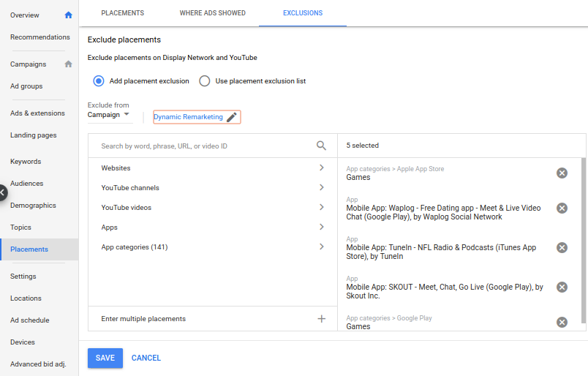Click the pencil icon beside Dynamic Remarketing
The image size is (588, 376).
pos(232,117)
